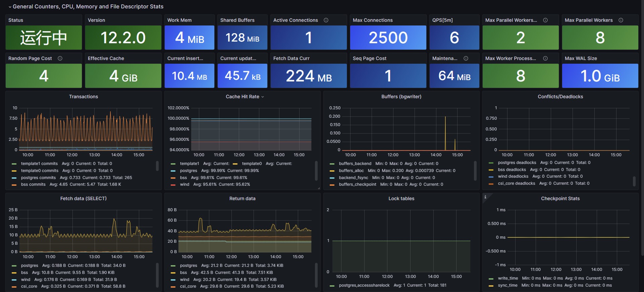Open the Lock tables panel title menu
Image resolution: width=644 pixels, height=292 pixels.
401,198
